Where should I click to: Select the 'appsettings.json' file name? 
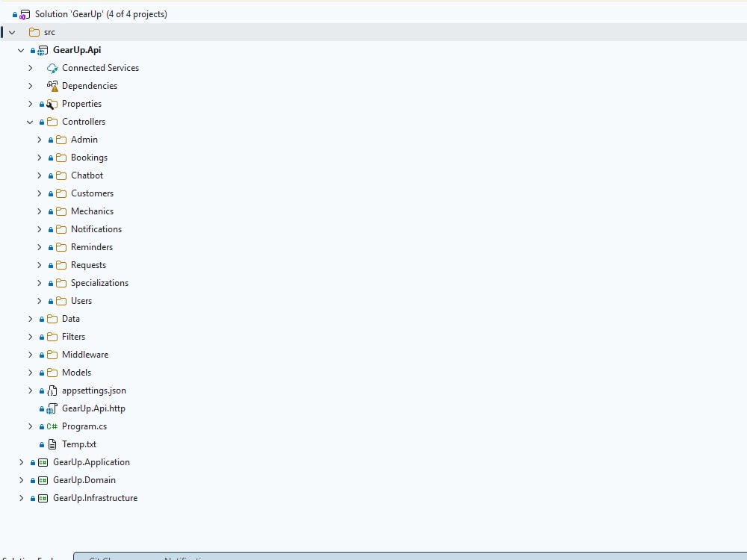[x=94, y=391]
